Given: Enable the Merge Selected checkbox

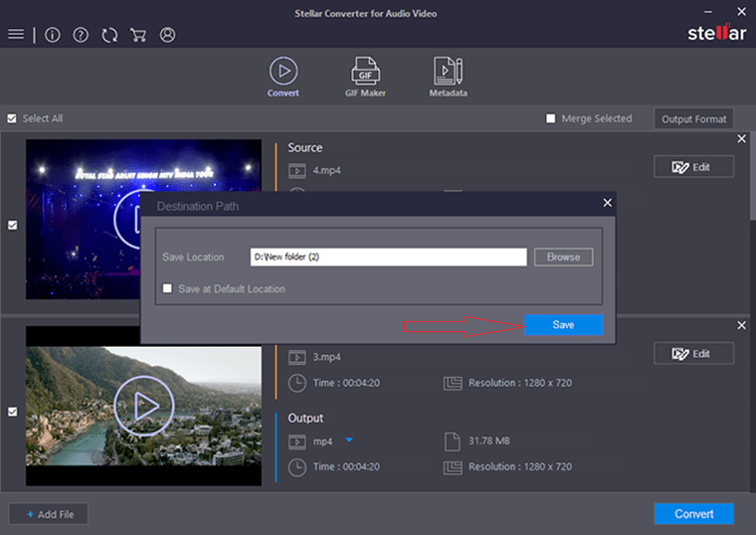Looking at the screenshot, I should click(x=551, y=118).
